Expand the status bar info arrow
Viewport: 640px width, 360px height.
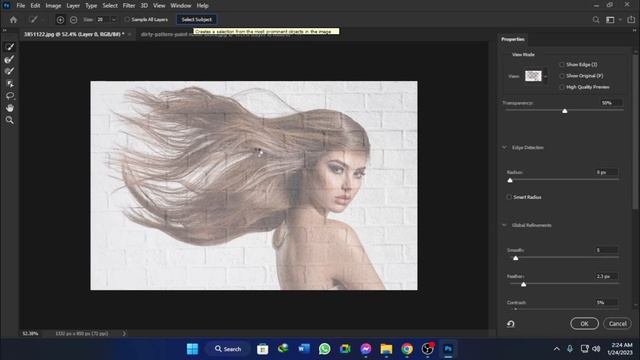point(124,333)
